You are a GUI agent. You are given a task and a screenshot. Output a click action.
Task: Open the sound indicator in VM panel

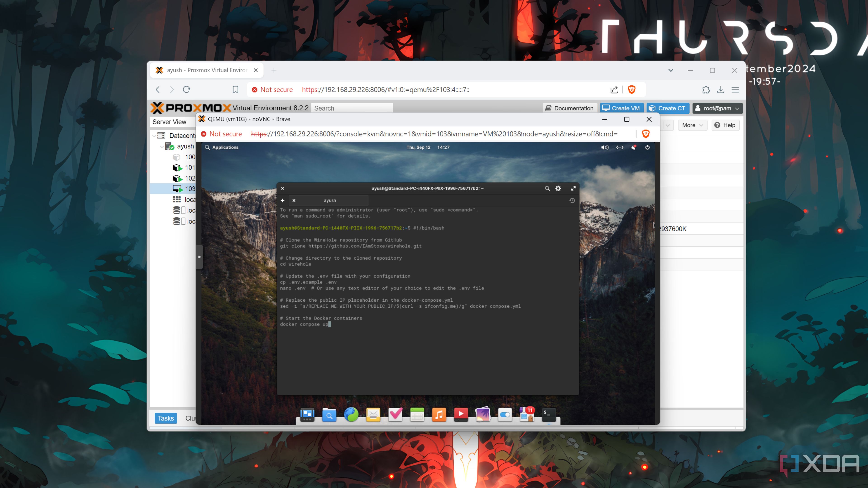605,147
